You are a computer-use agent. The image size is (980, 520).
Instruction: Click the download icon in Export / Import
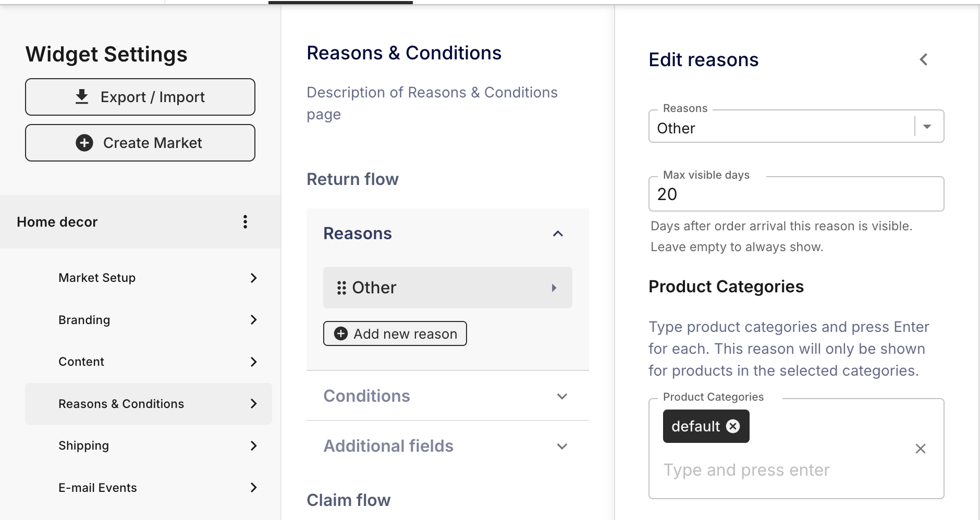point(82,97)
